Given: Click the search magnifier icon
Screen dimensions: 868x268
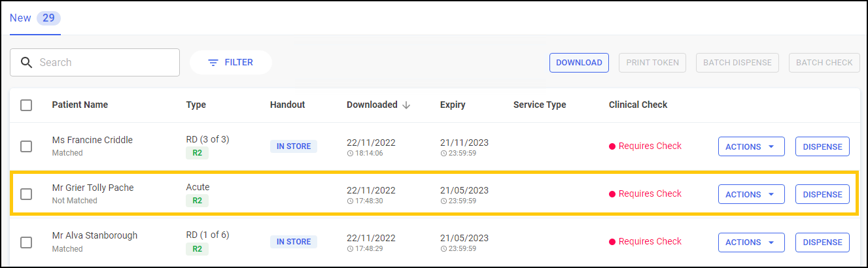Looking at the screenshot, I should 26,63.
